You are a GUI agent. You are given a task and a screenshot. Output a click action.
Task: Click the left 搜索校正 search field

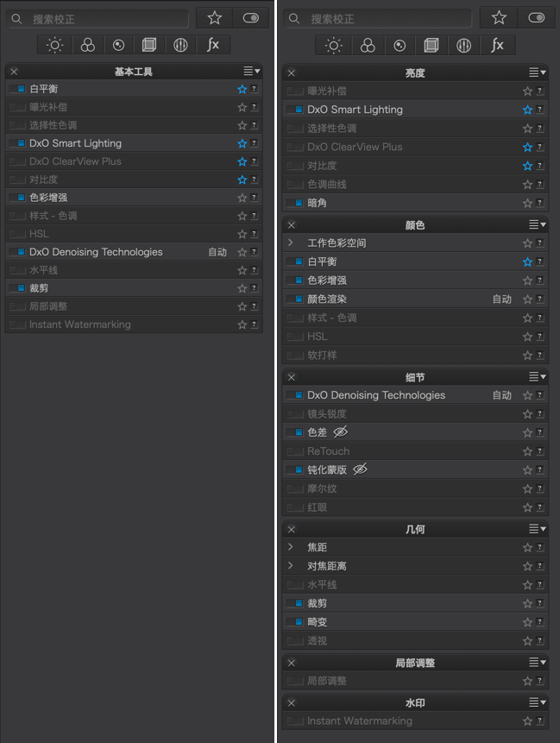click(x=98, y=19)
